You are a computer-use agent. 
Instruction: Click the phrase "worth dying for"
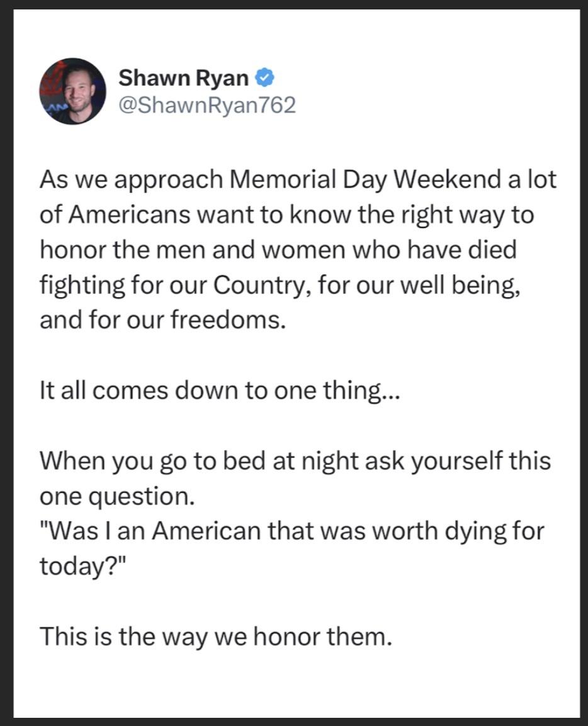[459, 531]
